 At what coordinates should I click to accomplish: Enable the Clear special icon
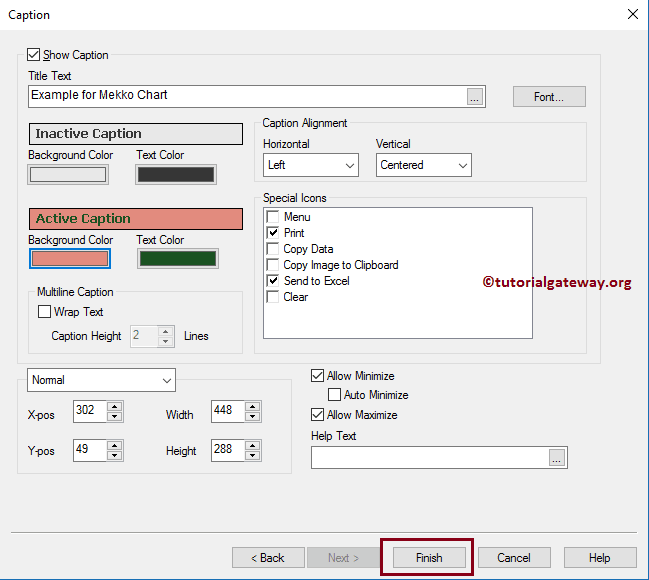click(x=273, y=297)
